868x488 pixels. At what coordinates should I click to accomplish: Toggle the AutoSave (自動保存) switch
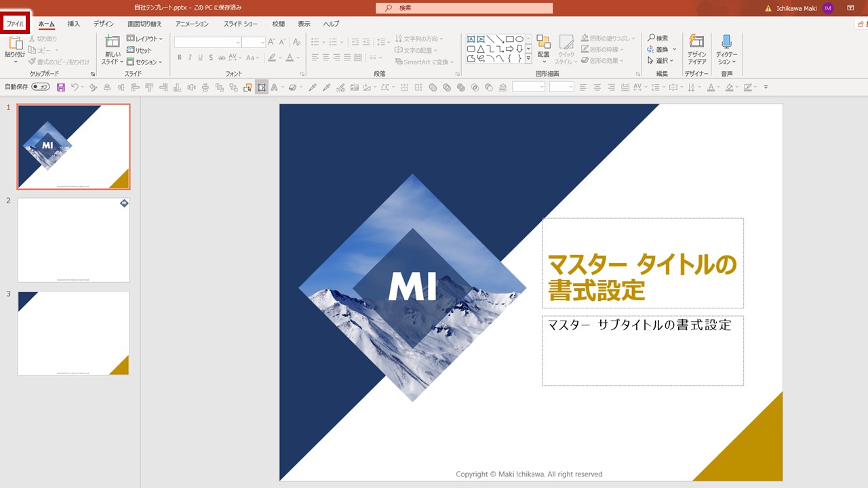coord(41,87)
